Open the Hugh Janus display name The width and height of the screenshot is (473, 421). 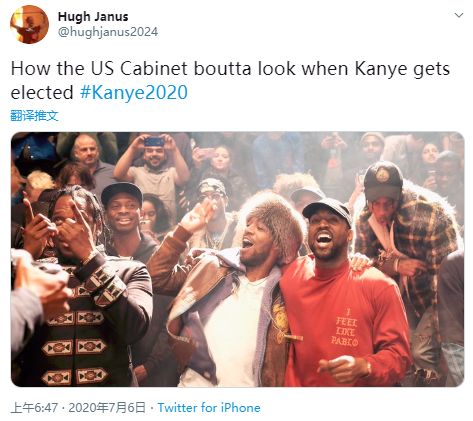point(93,16)
